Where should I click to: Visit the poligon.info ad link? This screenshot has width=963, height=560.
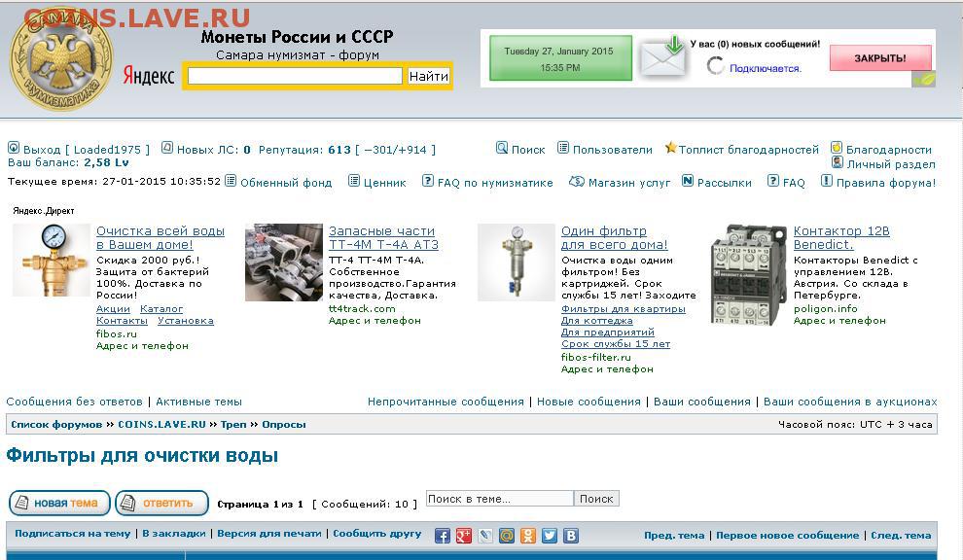coord(826,309)
